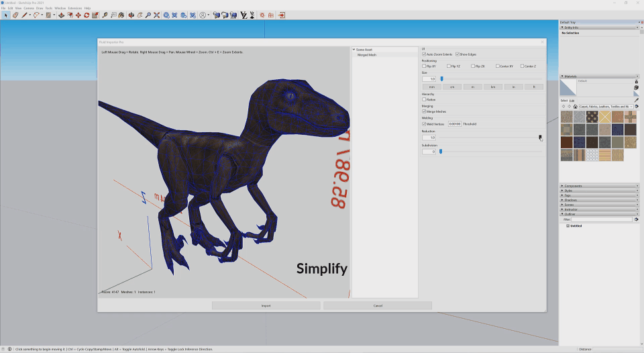This screenshot has height=353, width=644.
Task: Click the red import arrow toolbar icon
Action: pos(281,15)
